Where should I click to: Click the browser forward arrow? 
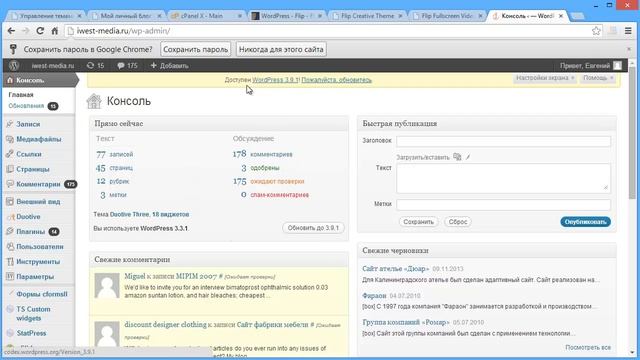tap(25, 31)
